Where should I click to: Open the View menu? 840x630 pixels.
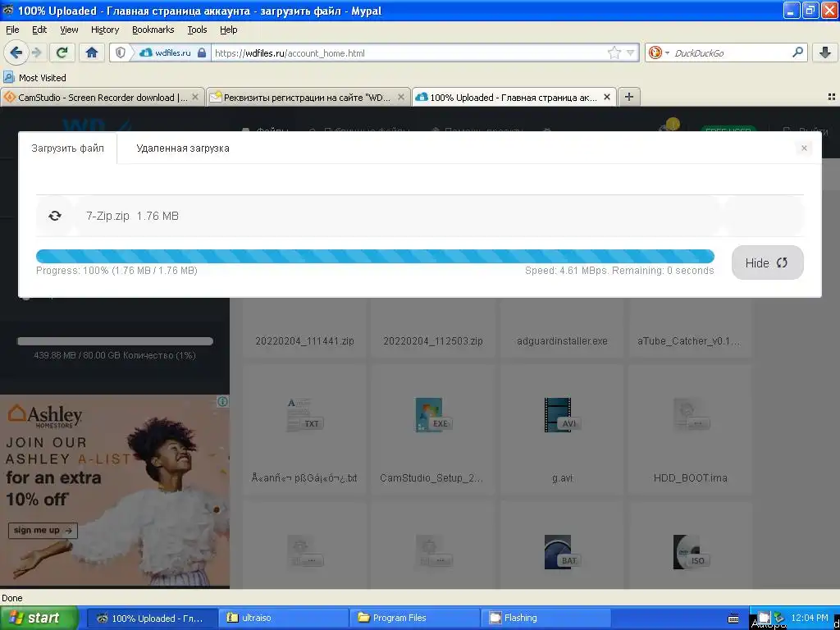click(69, 30)
